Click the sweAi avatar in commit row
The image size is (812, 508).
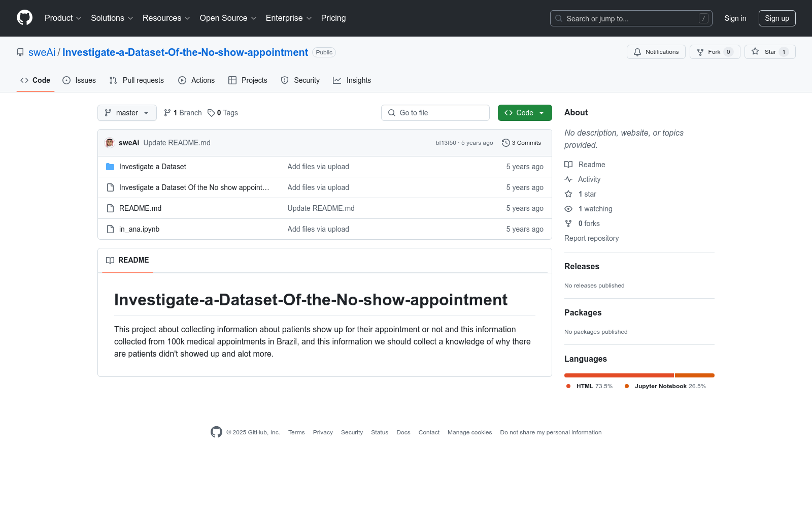(110, 143)
